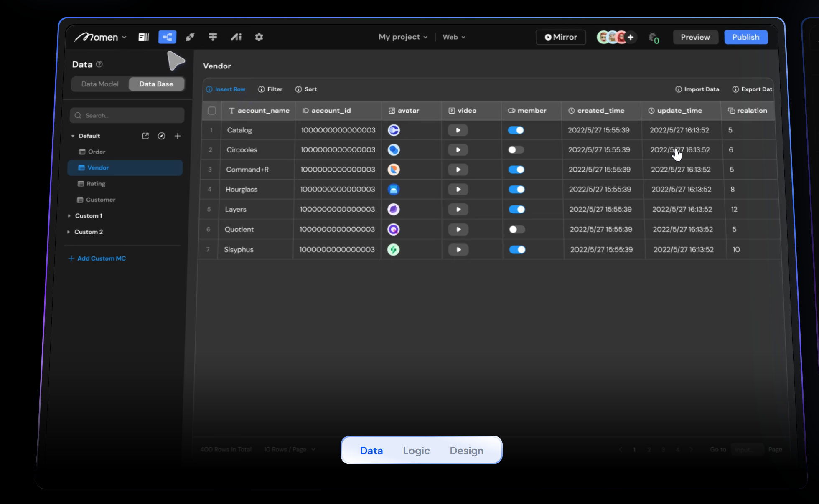819x504 pixels.
Task: Click the help icon beside Data heading
Action: pyautogui.click(x=99, y=64)
